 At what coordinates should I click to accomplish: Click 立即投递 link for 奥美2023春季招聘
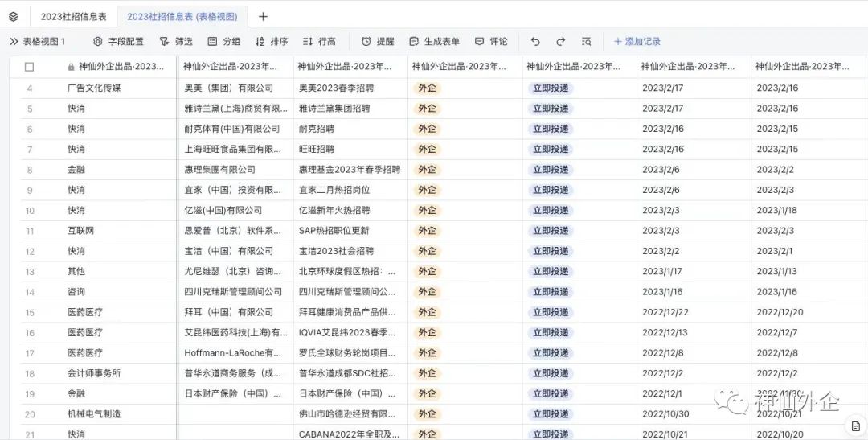pos(551,88)
